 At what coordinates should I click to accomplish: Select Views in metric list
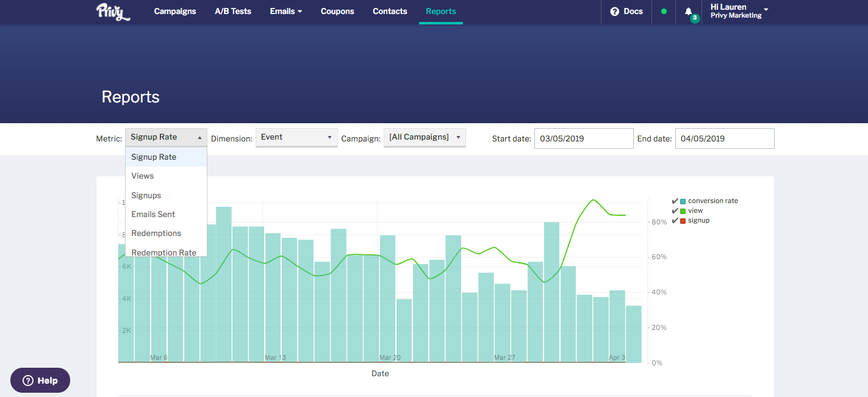166,176
